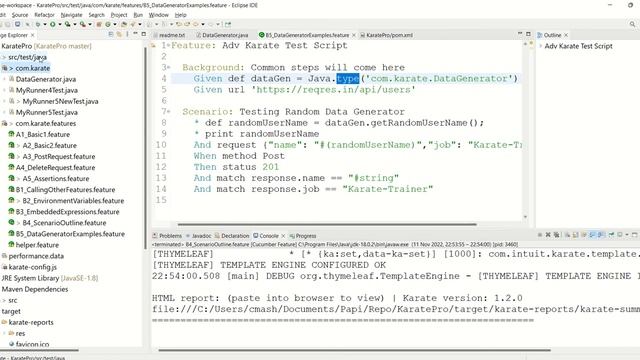Maximize the Console view
This screenshot has width=640, height=360.
[x=635, y=235]
